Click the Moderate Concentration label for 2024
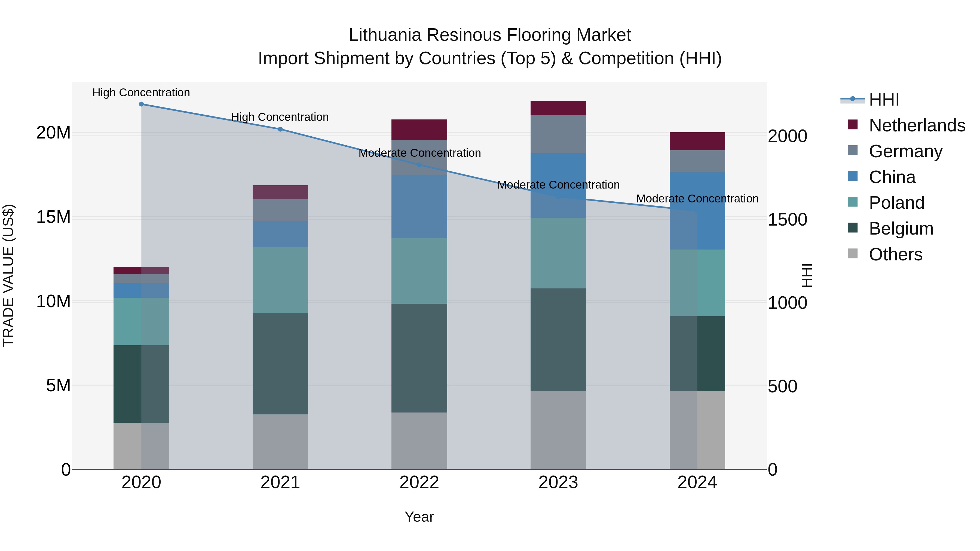This screenshot has height=551, width=980. [x=697, y=199]
